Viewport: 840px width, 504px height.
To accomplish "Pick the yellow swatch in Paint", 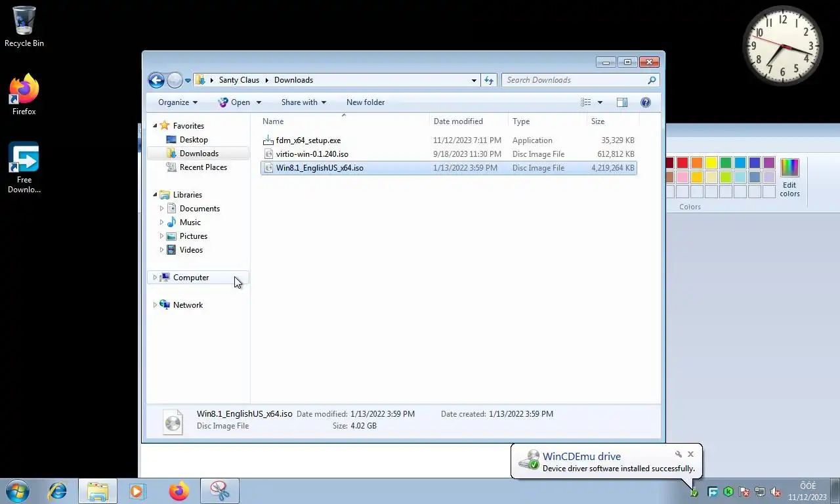I will click(711, 163).
